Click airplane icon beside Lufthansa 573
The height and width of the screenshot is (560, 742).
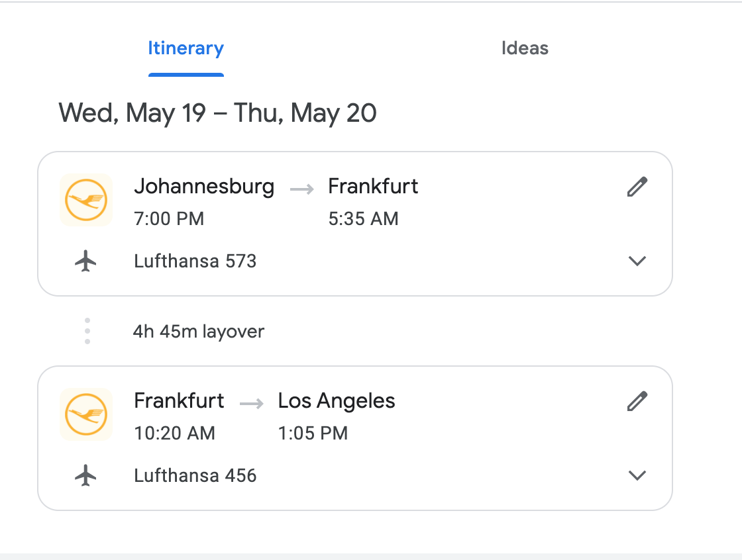pyautogui.click(x=85, y=261)
